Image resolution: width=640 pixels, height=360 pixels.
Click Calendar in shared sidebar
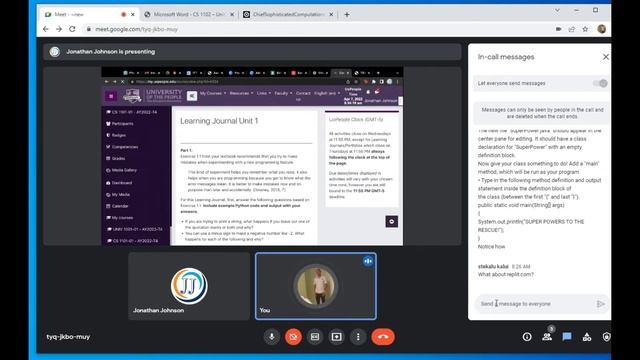coord(117,206)
